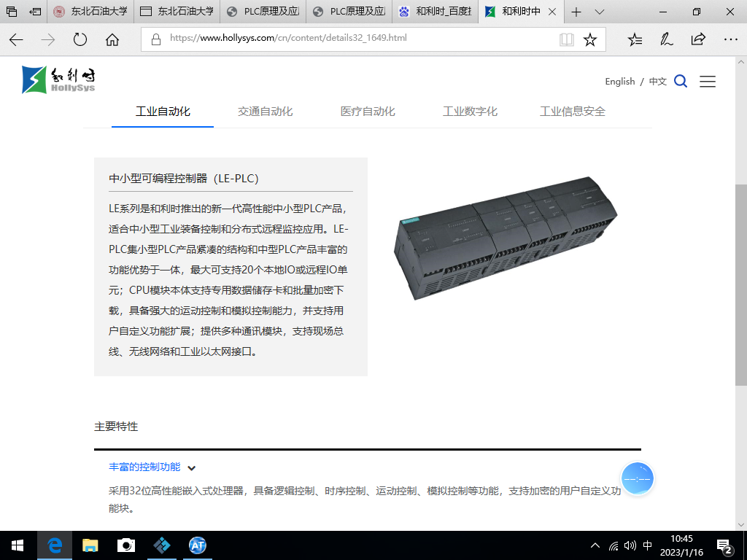Open the Camera app taskbar icon

(126, 545)
